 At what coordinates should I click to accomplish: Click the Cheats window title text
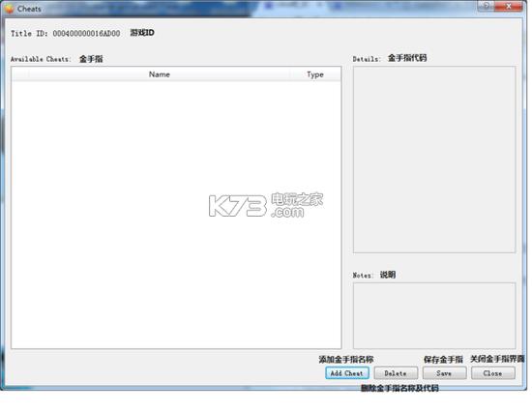pos(29,9)
